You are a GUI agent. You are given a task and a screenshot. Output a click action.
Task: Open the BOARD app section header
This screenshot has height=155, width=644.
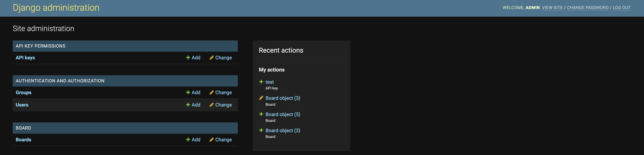[x=23, y=128]
